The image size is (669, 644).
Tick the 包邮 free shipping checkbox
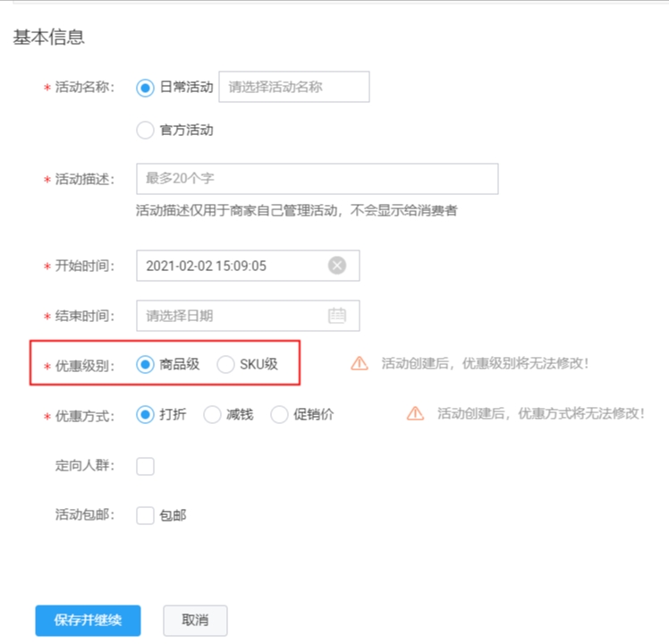(145, 515)
